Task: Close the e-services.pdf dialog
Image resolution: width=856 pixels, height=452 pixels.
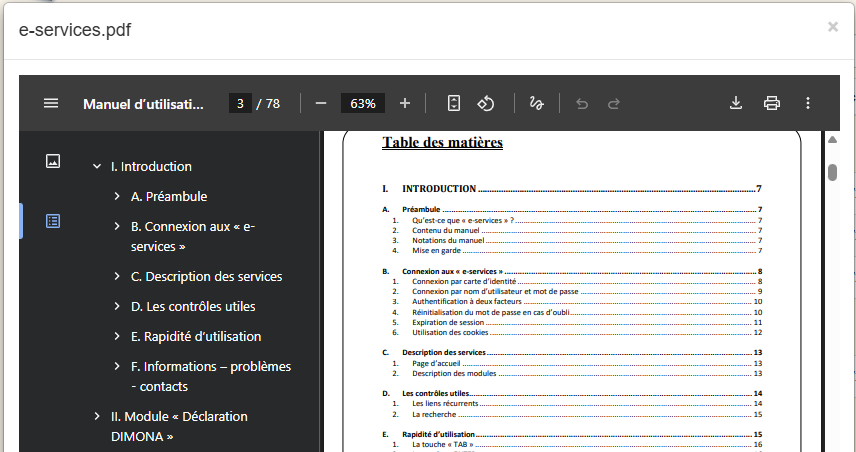Action: [x=833, y=26]
